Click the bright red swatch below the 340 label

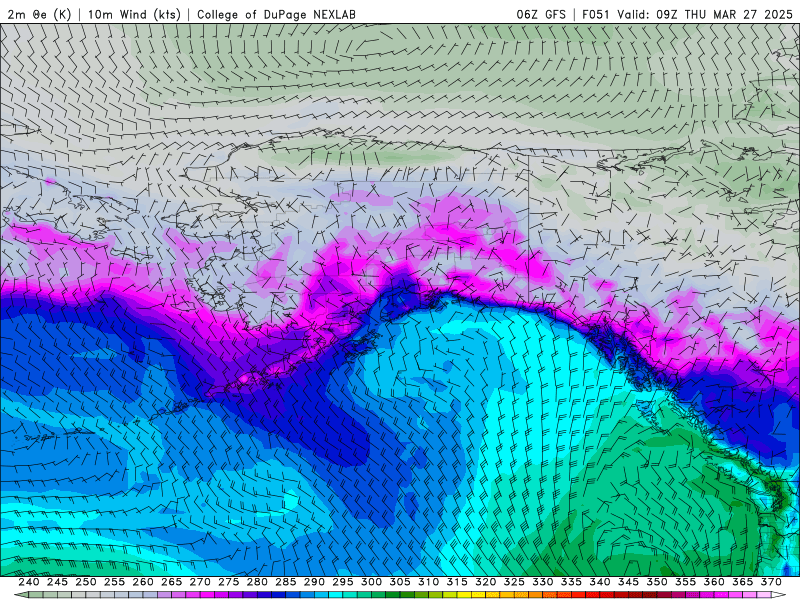pyautogui.click(x=593, y=595)
